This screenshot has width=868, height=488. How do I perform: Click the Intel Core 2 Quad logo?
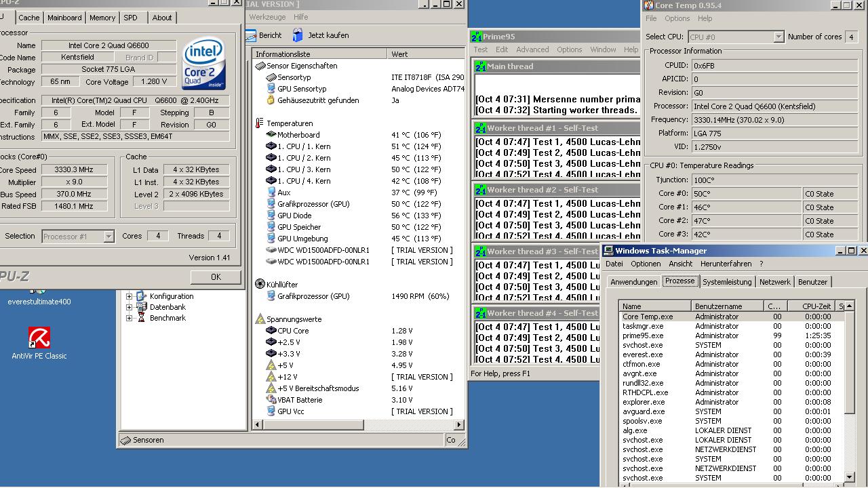[203, 64]
